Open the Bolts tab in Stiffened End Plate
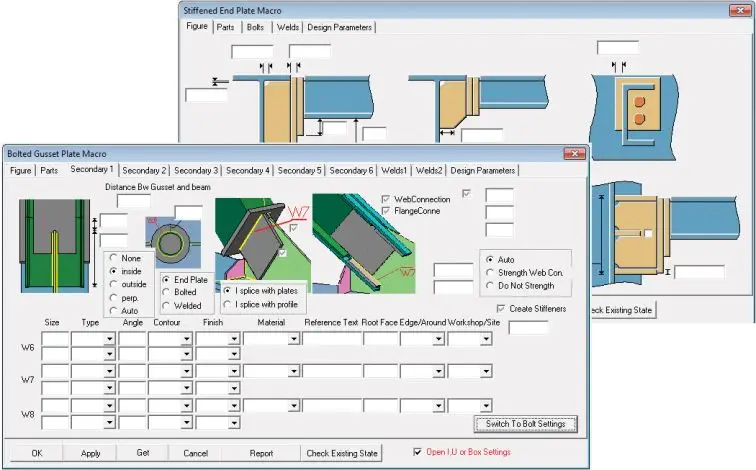Viewport: 756px width, 470px height. tap(255, 27)
